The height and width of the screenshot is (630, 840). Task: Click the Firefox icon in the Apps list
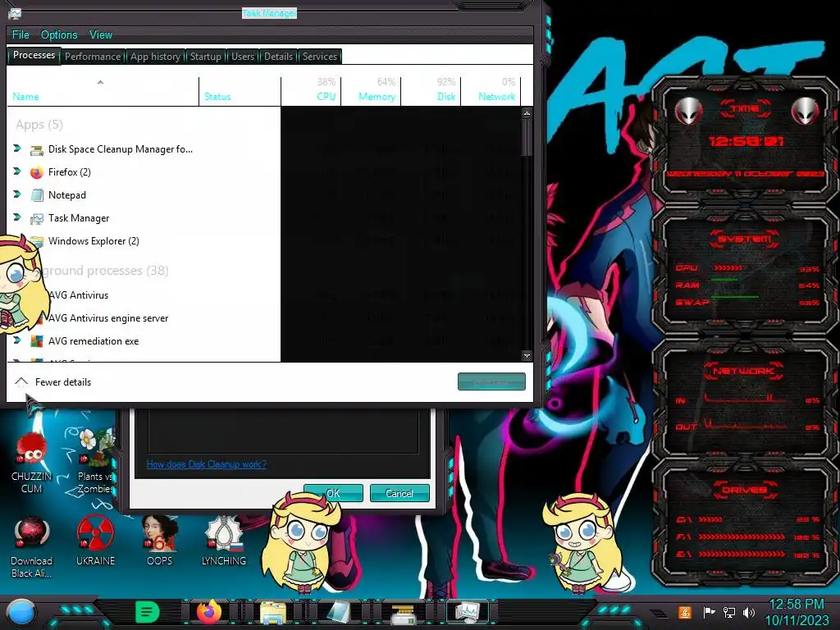tap(36, 172)
